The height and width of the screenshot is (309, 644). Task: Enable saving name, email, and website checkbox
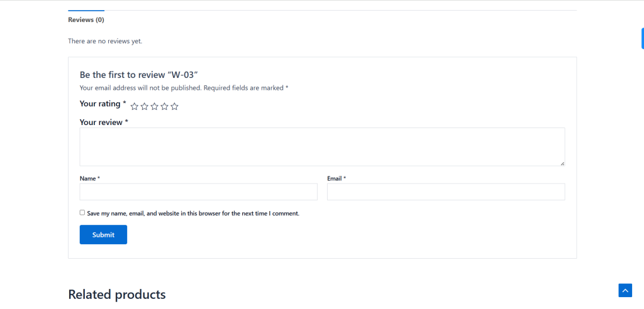[x=82, y=213]
